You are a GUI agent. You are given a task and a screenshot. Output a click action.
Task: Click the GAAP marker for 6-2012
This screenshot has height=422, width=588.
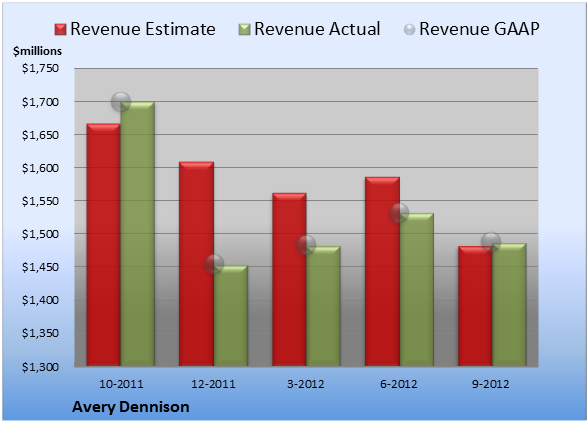(399, 213)
